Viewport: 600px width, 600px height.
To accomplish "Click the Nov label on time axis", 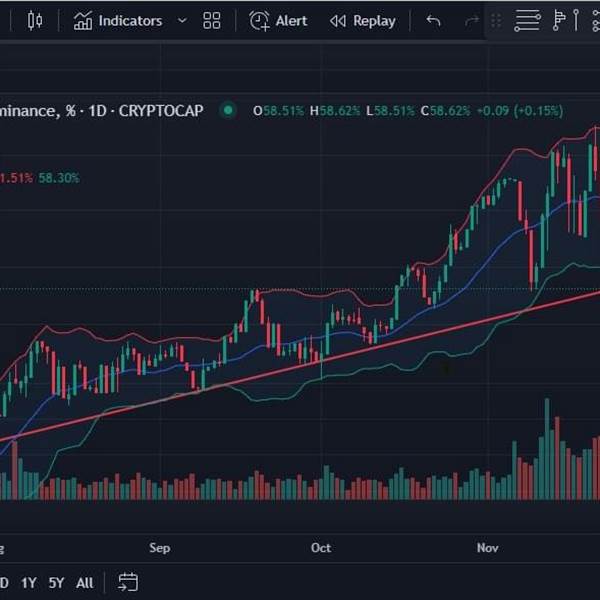I will pos(488,548).
